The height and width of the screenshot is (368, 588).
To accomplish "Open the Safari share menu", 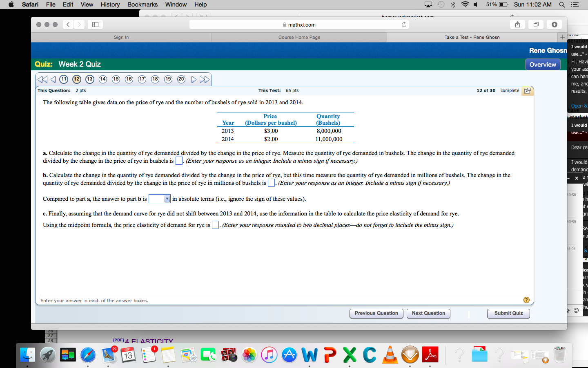I will 517,25.
